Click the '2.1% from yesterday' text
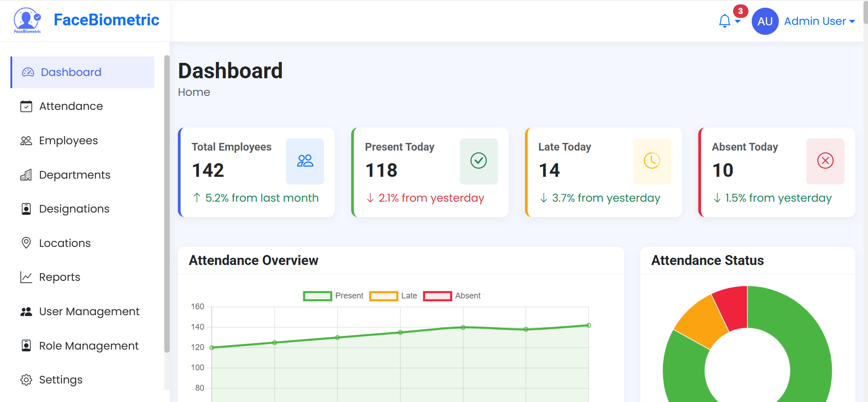 (431, 198)
